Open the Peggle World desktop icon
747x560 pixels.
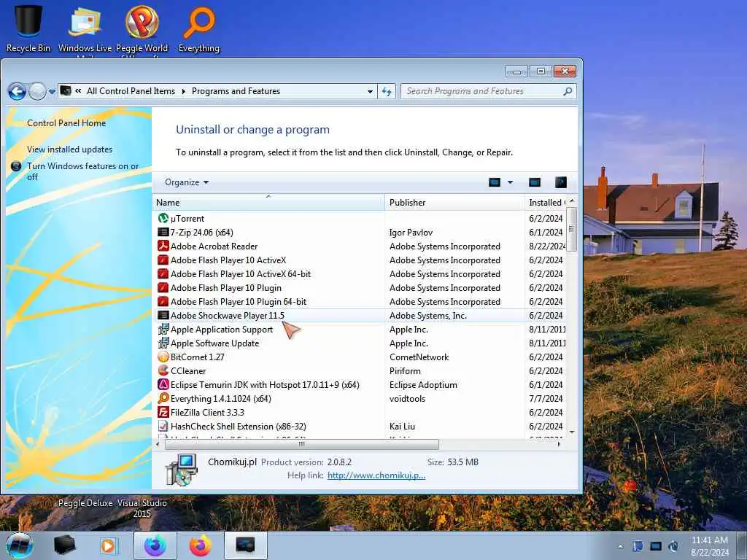pyautogui.click(x=142, y=28)
